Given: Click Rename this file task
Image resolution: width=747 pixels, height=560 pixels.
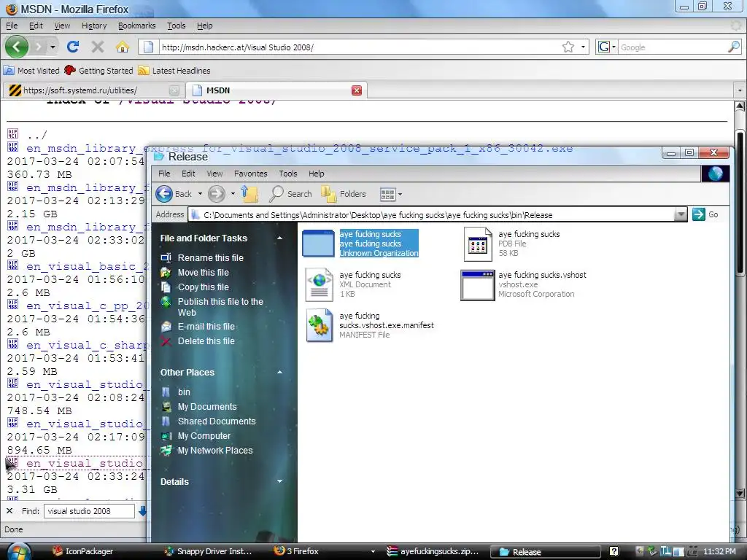Looking at the screenshot, I should pos(211,257).
